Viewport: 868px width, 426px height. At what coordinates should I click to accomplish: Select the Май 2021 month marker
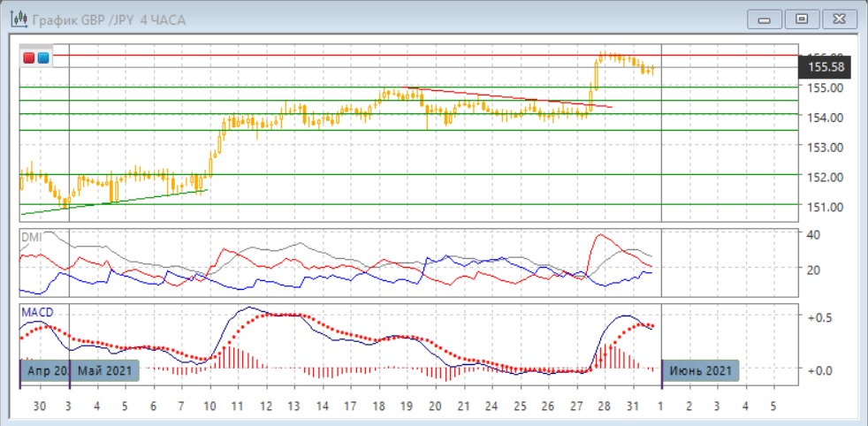click(x=105, y=371)
